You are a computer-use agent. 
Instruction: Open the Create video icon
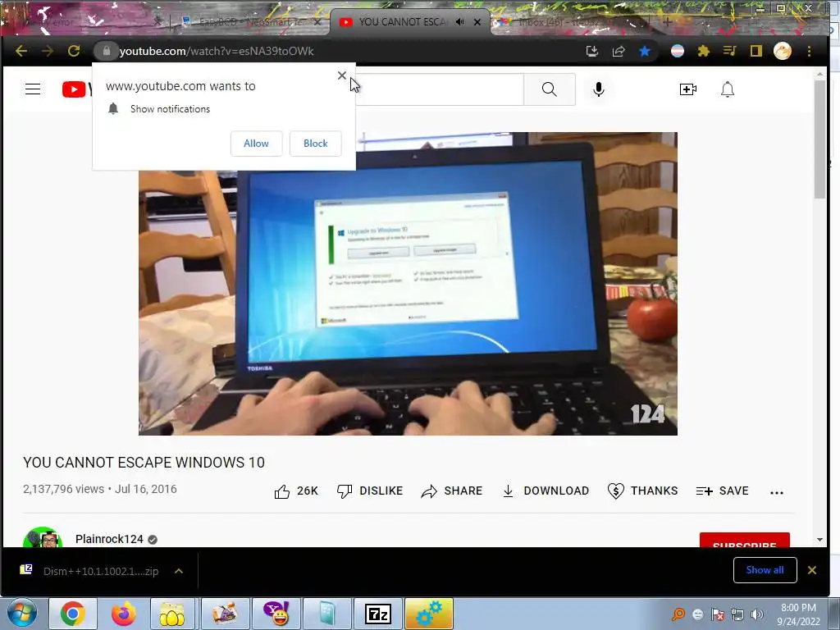tap(688, 89)
